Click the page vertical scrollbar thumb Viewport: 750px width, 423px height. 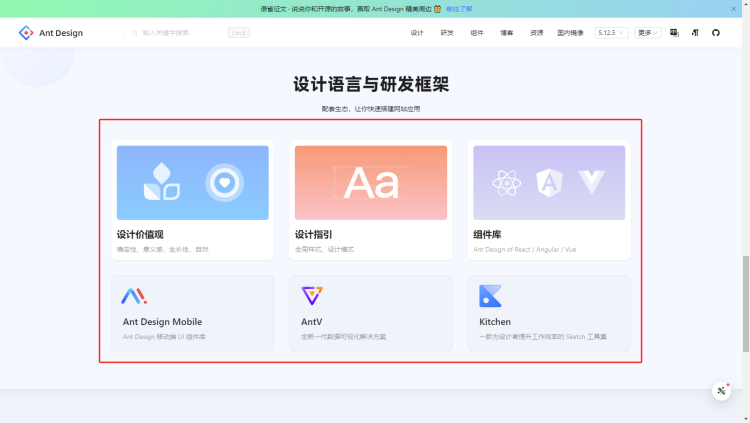tap(745, 304)
